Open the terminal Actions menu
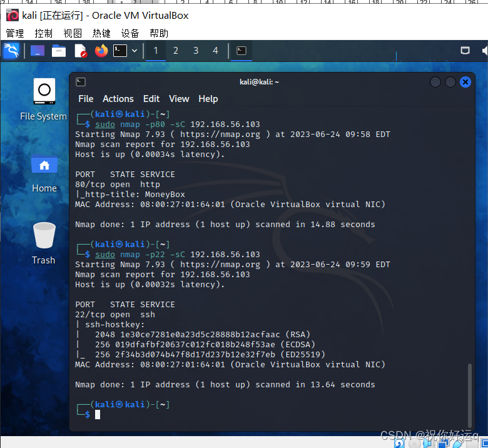This screenshot has height=448, width=488. click(118, 99)
